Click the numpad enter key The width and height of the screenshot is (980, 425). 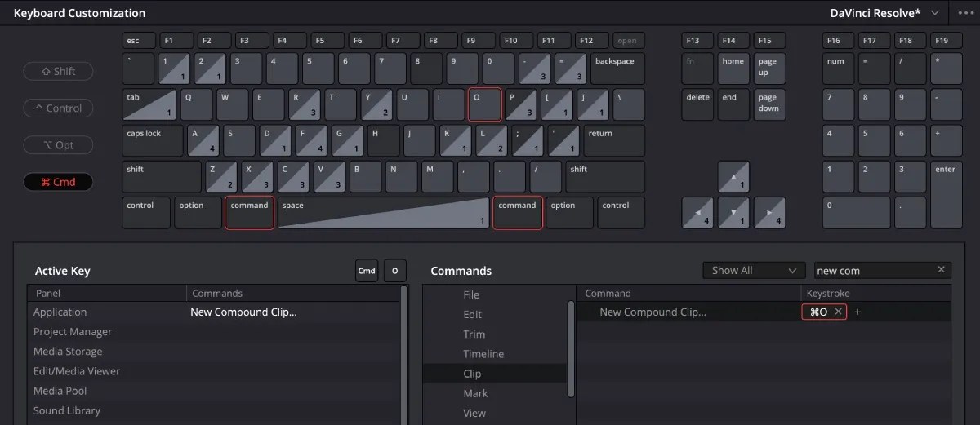[947, 195]
